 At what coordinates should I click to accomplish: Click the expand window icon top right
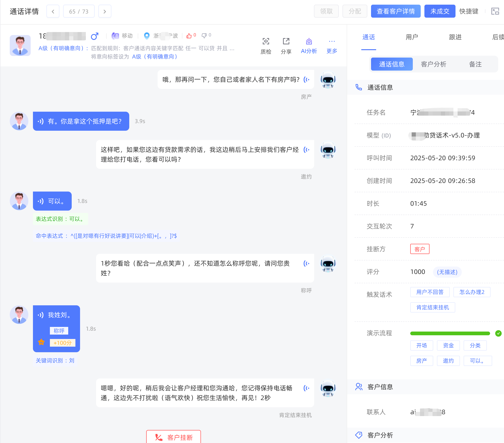point(495,11)
